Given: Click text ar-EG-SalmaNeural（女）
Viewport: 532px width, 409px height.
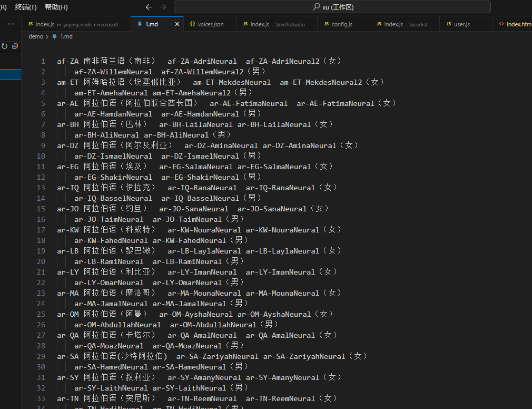Looking at the screenshot, I should pos(285,167).
